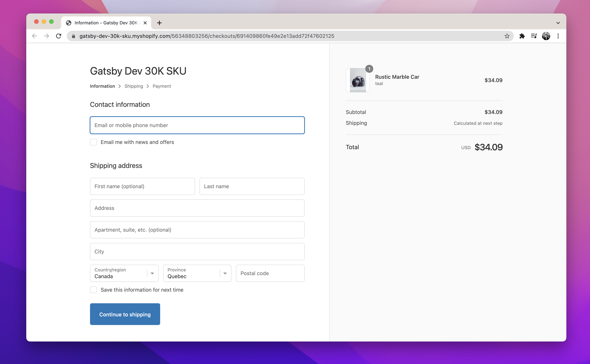Image resolution: width=590 pixels, height=364 pixels.
Task: Click the Information breadcrumb link
Action: 102,86
